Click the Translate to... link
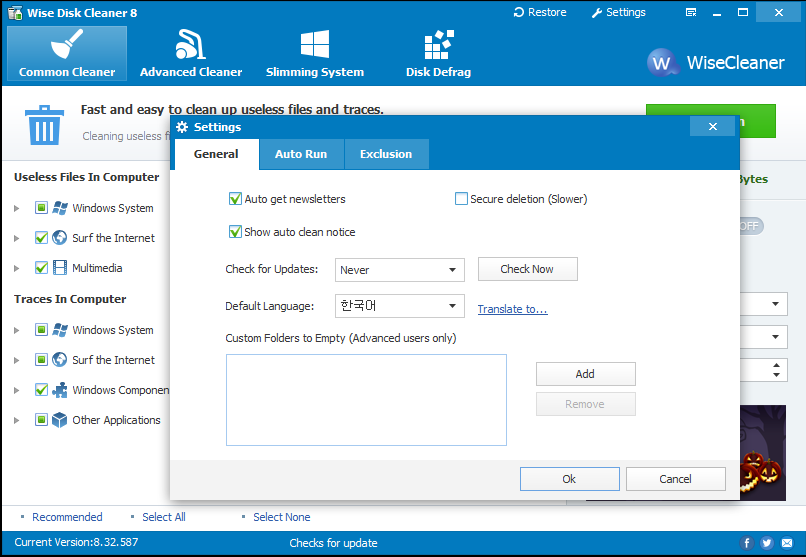The height and width of the screenshot is (557, 806). 512,309
